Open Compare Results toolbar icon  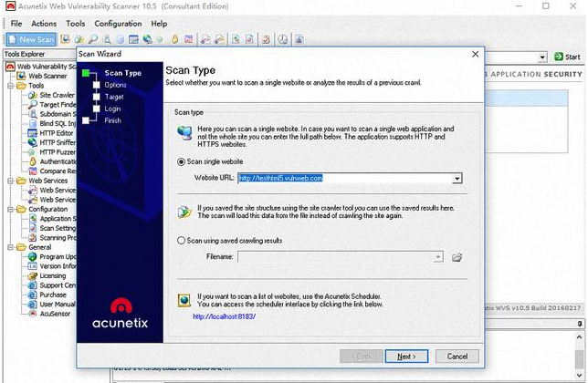[x=188, y=39]
